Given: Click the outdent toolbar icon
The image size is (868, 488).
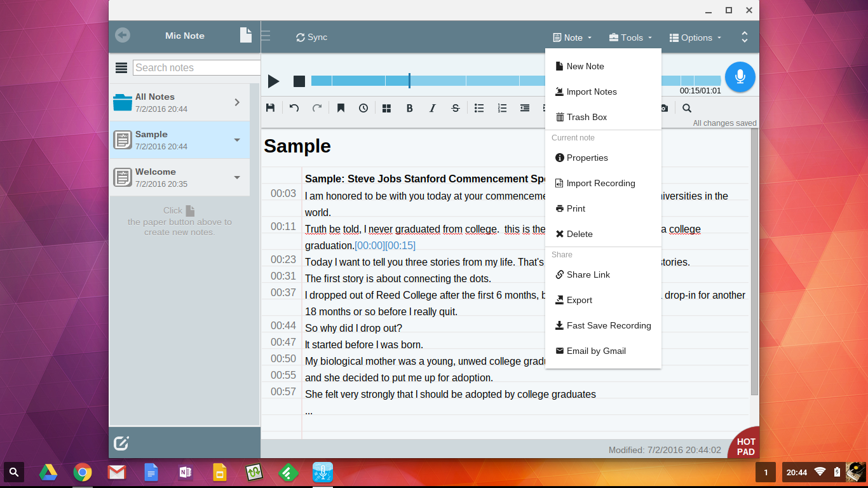Looking at the screenshot, I should [525, 108].
